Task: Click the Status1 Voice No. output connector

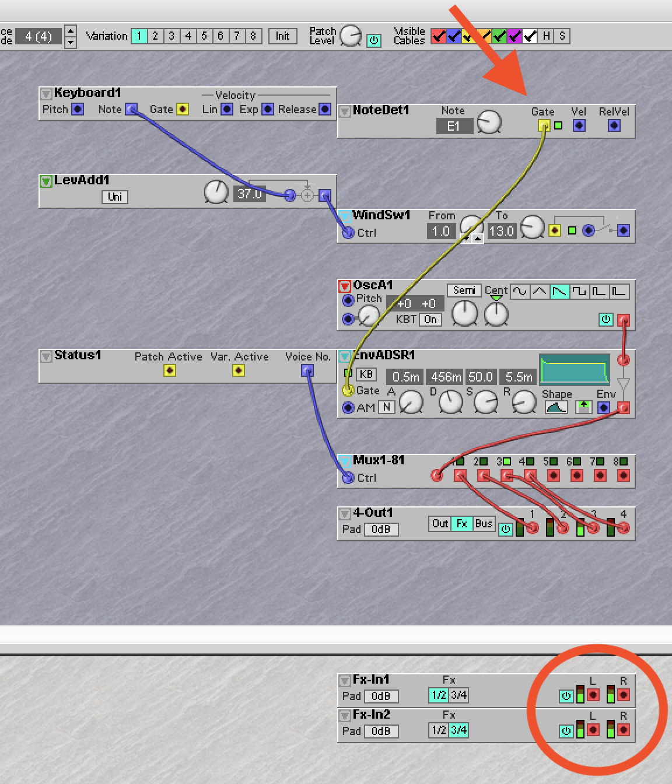Action: [307, 370]
